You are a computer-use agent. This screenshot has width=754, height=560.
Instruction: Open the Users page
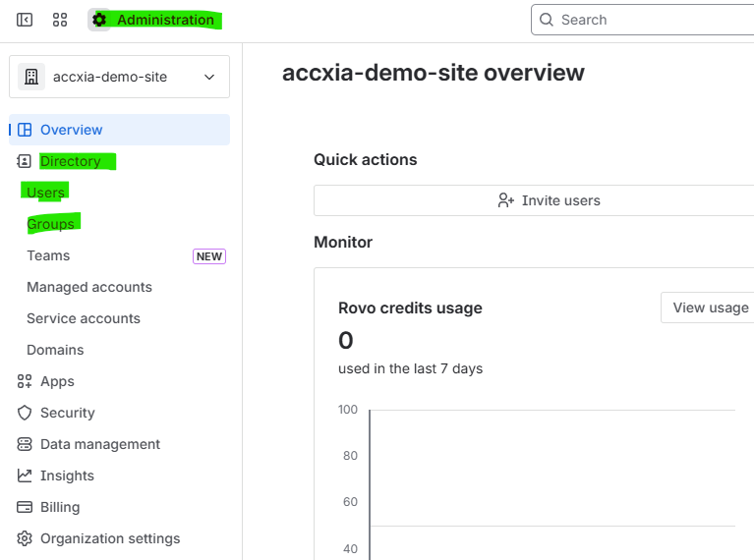coord(46,193)
